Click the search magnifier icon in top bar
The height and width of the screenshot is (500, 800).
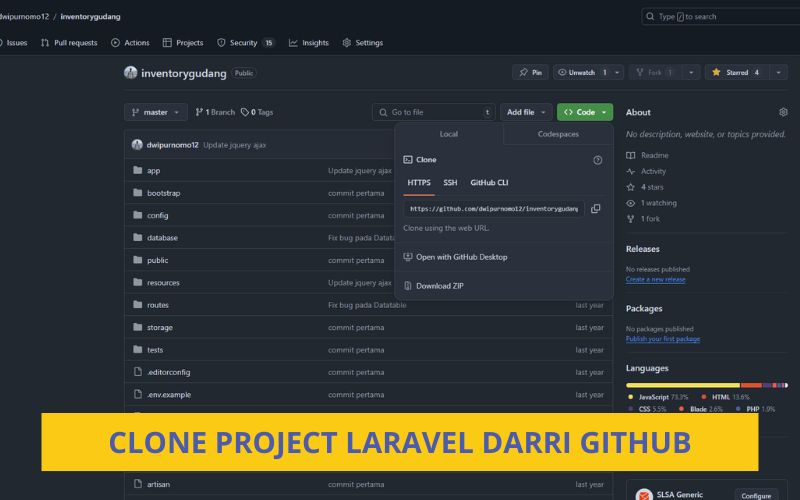pyautogui.click(x=650, y=16)
